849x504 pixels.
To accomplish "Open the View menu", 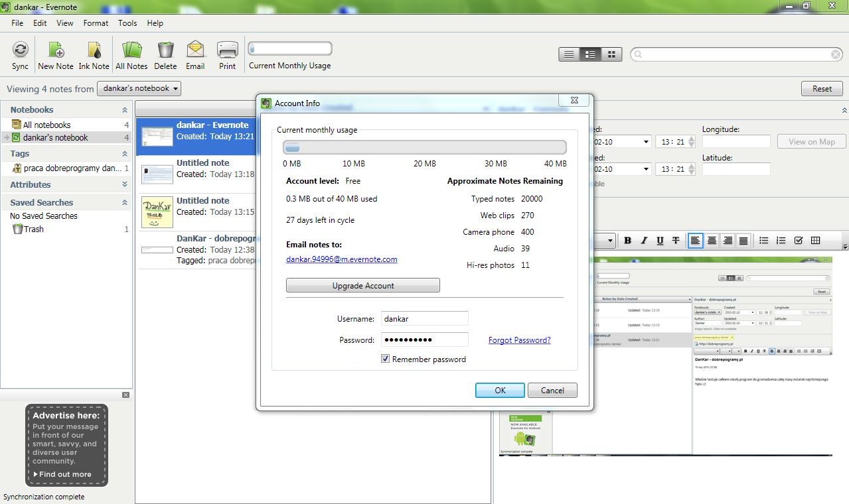I will point(65,23).
